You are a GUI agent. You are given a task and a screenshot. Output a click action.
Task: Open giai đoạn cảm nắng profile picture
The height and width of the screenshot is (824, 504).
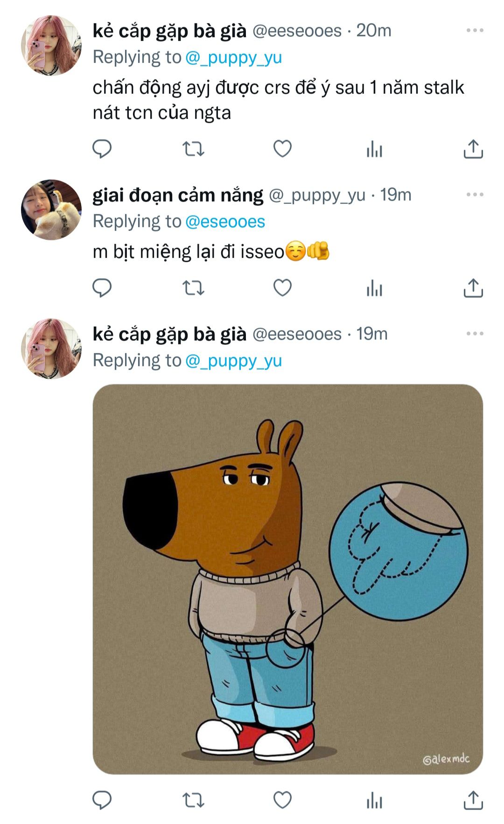pyautogui.click(x=51, y=210)
